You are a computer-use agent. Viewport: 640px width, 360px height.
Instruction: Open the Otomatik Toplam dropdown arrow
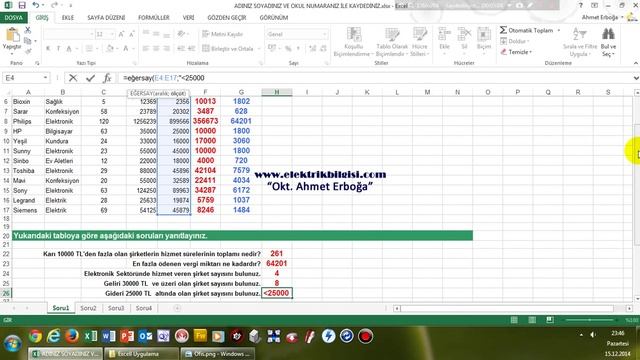[559, 31]
